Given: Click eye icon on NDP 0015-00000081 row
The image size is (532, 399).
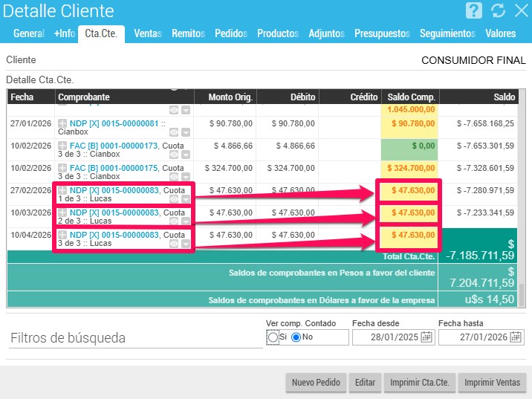Looking at the screenshot, I should (x=174, y=132).
